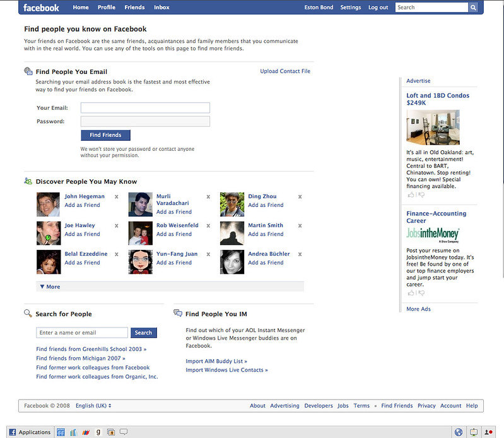Dismiss Martin Smith suggestion with X
This screenshot has width=504, height=438.
[300, 226]
